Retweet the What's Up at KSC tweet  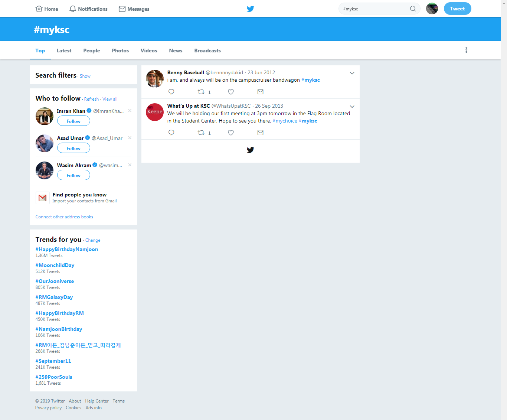201,133
